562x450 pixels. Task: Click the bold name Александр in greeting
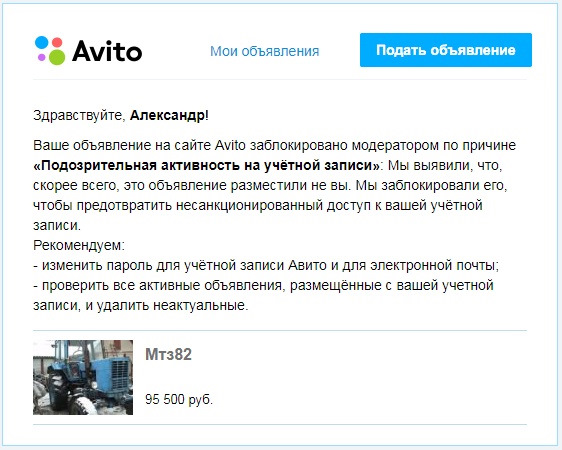point(167,116)
